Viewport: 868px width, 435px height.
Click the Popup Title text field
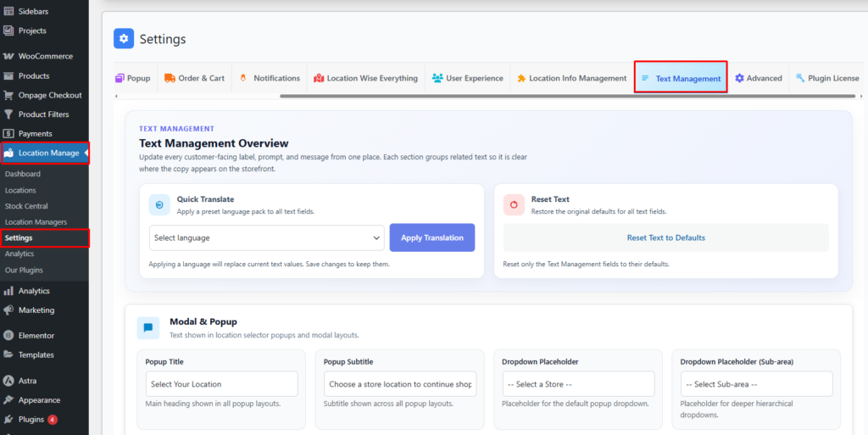(221, 384)
